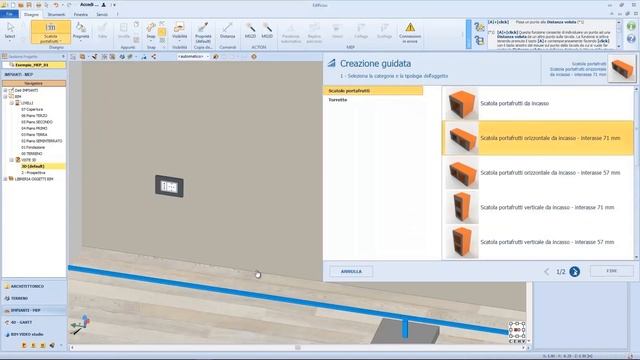The width and height of the screenshot is (640, 360).
Task: Open the Proprietà tool in the ribbon
Action: point(81,31)
